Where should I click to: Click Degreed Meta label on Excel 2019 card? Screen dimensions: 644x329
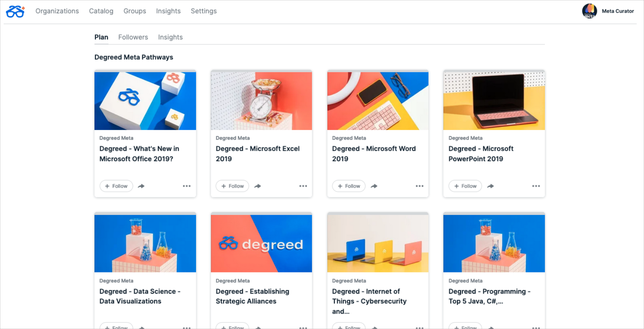tap(233, 138)
